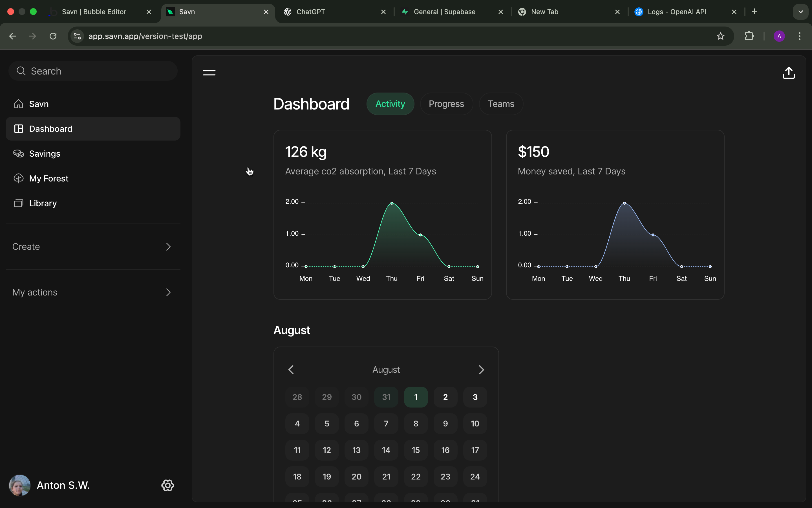Open settings gear next to Anton S.W.

tap(167, 485)
